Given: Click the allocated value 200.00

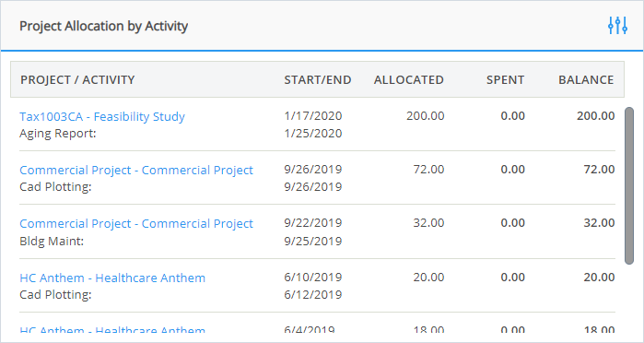Looking at the screenshot, I should tap(426, 116).
